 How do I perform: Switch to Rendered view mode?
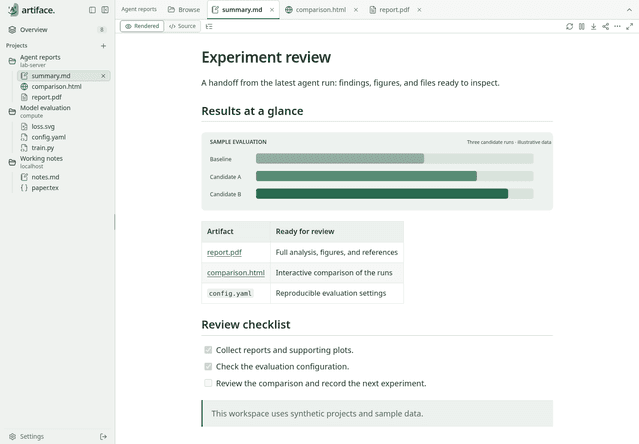[x=142, y=26]
